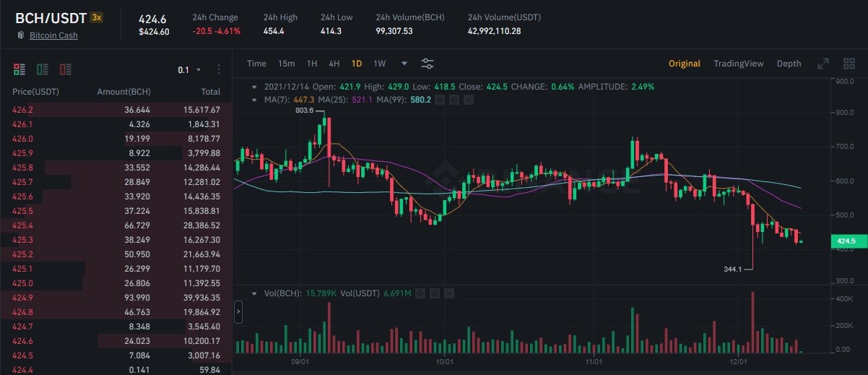Open order book three-dot options menu

pos(219,70)
